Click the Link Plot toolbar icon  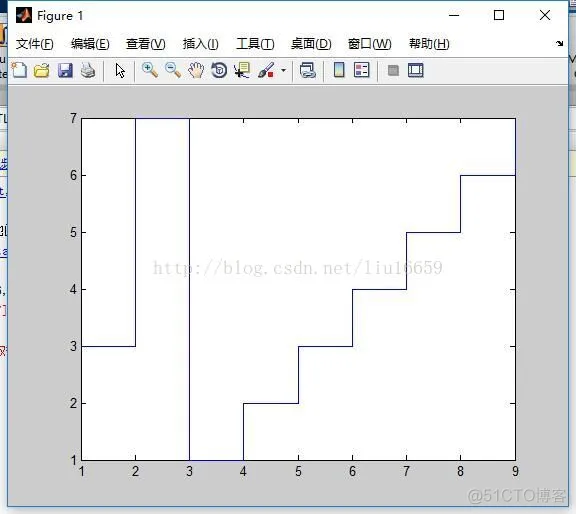coord(308,70)
